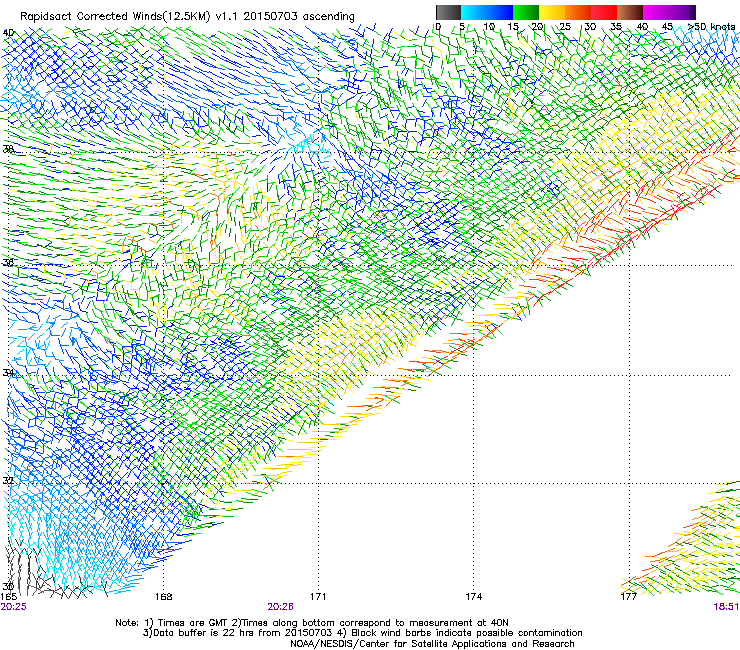
Task: Click the cyan-to-blue legend color band
Action: tap(487, 12)
